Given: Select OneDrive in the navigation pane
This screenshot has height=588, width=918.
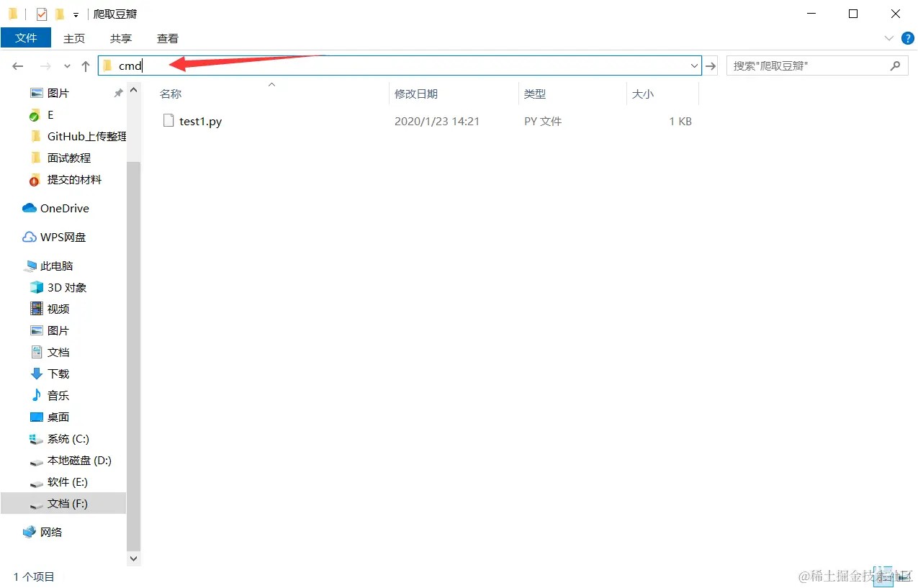Looking at the screenshot, I should 65,209.
